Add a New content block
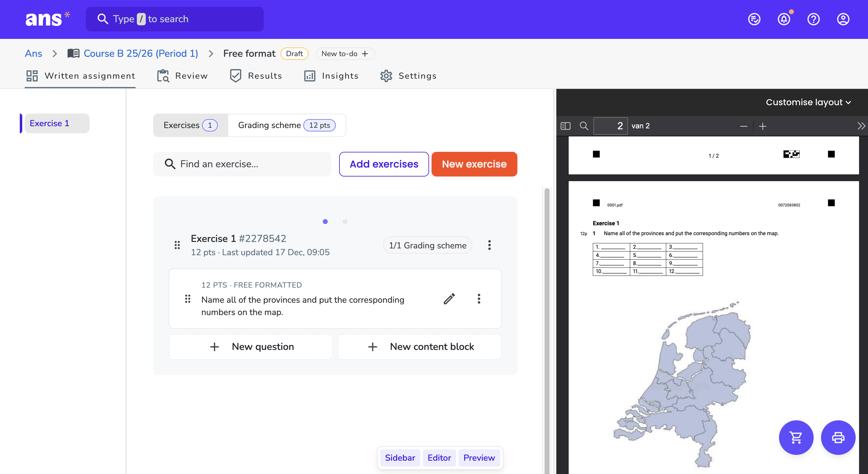 (x=420, y=347)
